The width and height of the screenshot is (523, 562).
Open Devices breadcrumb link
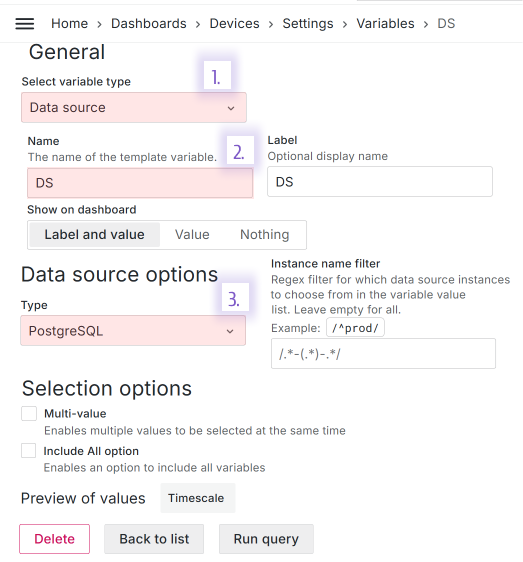(x=234, y=24)
